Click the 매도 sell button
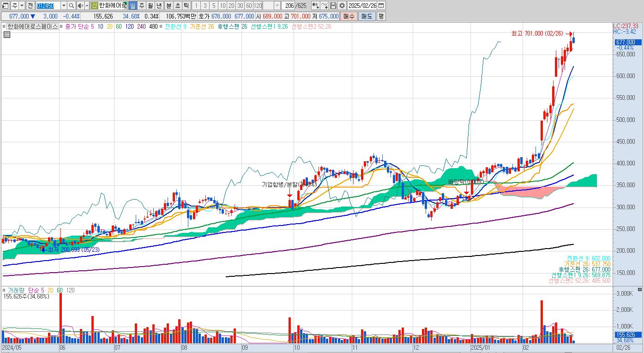This screenshot has width=644, height=353. coord(367,16)
